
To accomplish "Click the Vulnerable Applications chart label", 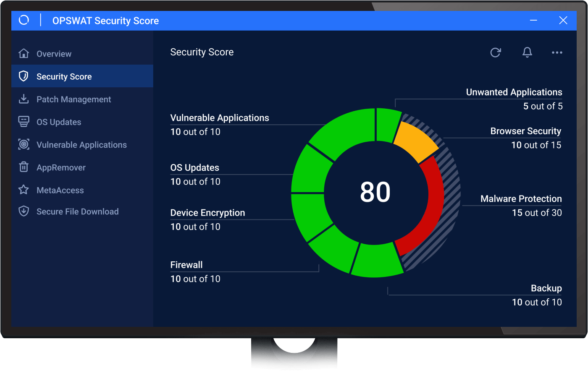I will point(220,118).
